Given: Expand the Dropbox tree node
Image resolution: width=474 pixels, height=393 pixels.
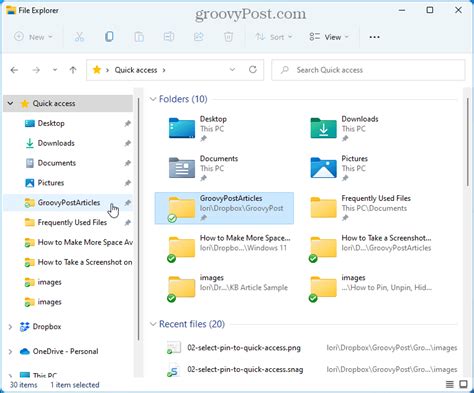Looking at the screenshot, I should pos(10,327).
